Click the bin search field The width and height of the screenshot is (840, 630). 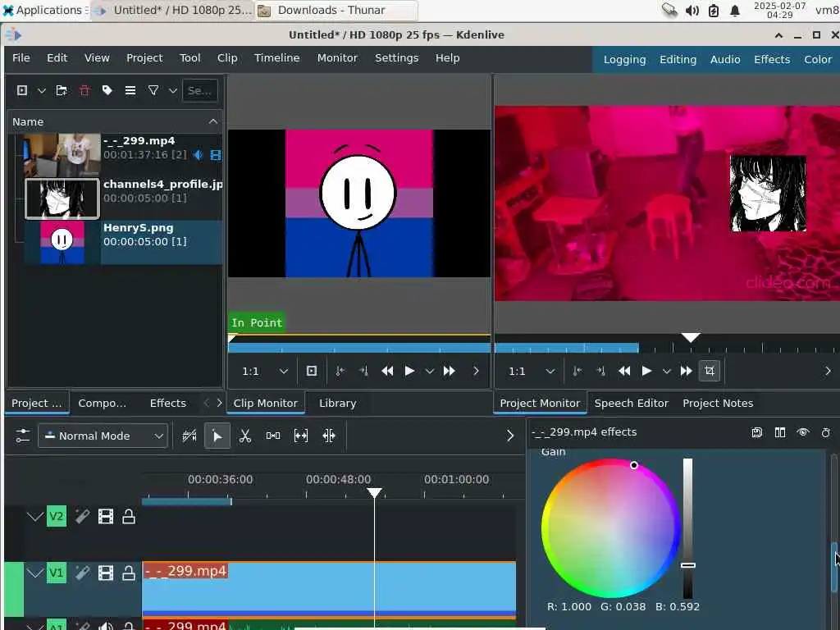pos(200,90)
